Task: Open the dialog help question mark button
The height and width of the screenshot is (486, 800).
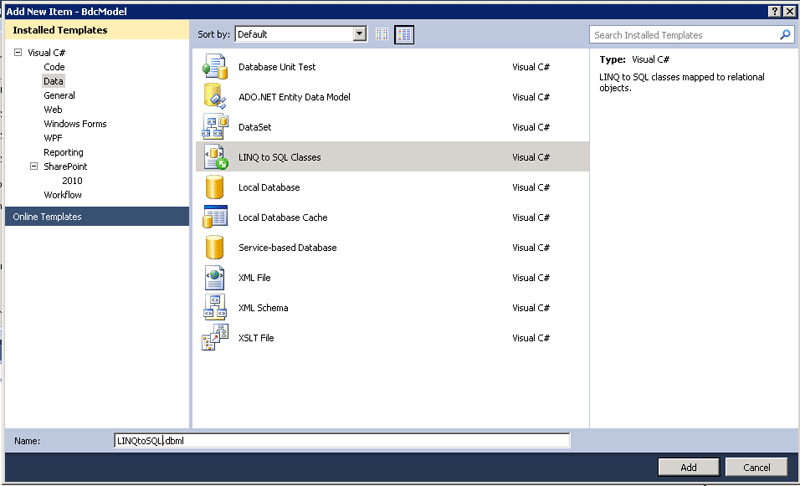Action: coord(774,11)
